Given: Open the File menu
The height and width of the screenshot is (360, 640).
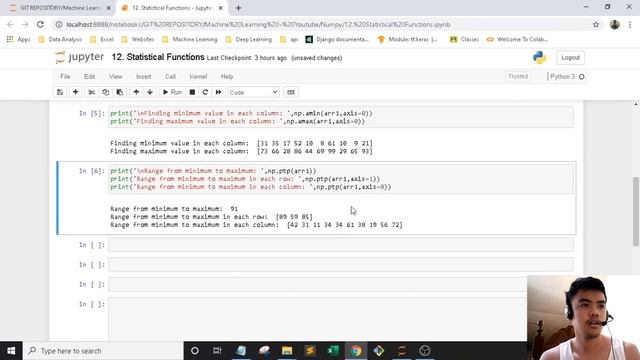Looking at the screenshot, I should click(x=65, y=77).
